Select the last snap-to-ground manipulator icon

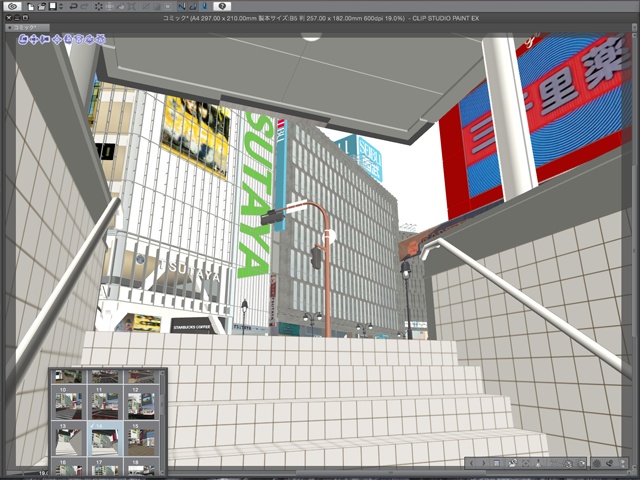point(101,39)
